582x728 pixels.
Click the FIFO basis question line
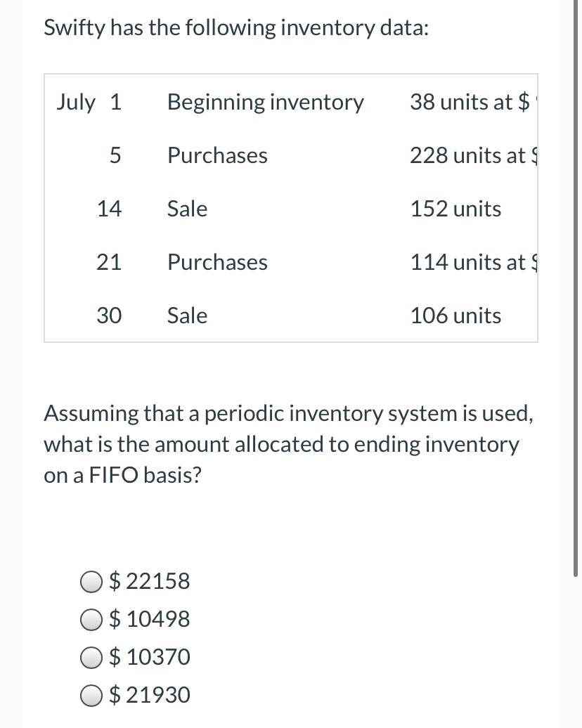click(122, 475)
